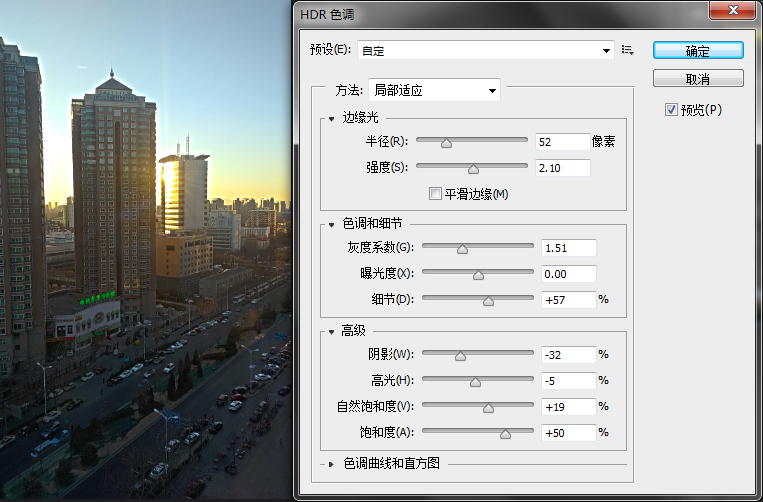Click the 自然饱和度 vibrance value field
The image size is (763, 502).
(x=568, y=407)
